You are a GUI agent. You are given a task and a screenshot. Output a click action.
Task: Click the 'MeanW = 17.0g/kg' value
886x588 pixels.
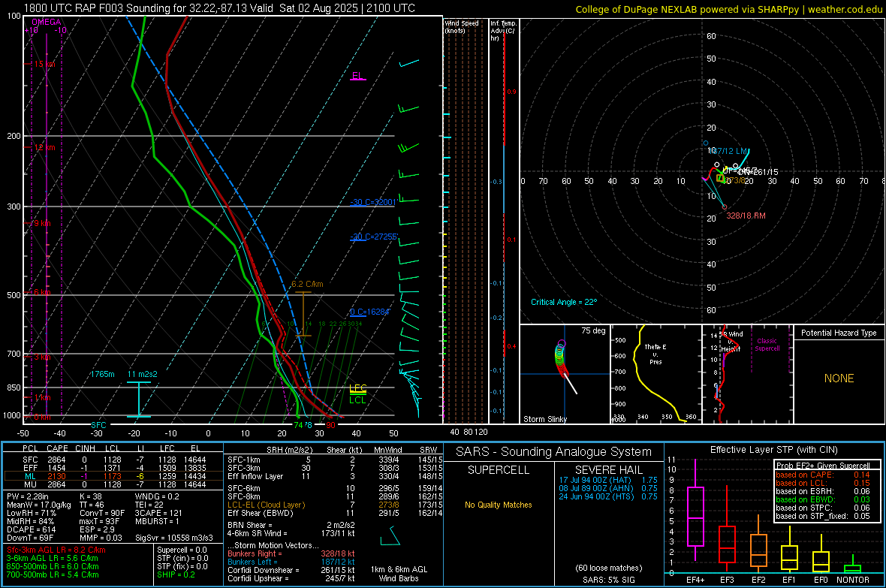click(39, 505)
